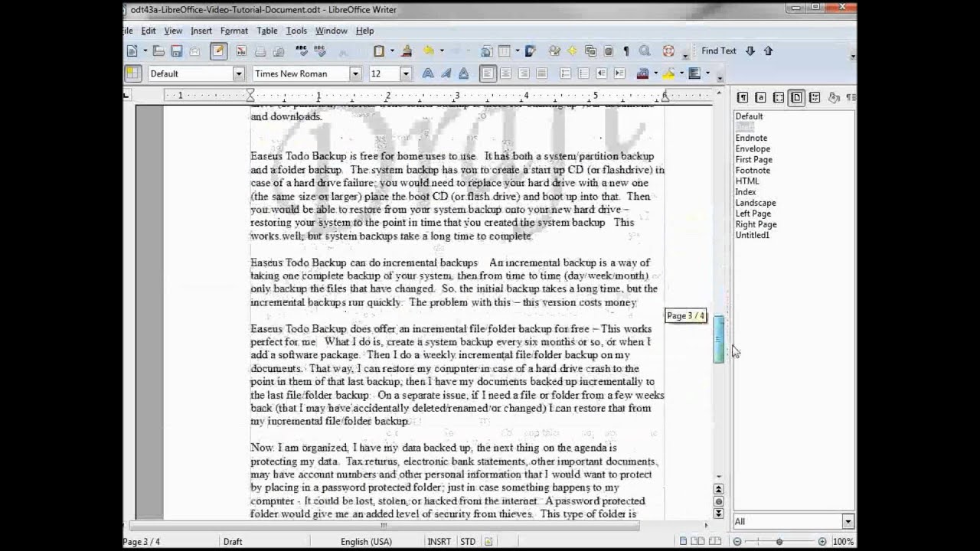This screenshot has width=980, height=551.
Task: Open Edit menu
Action: pos(149,31)
